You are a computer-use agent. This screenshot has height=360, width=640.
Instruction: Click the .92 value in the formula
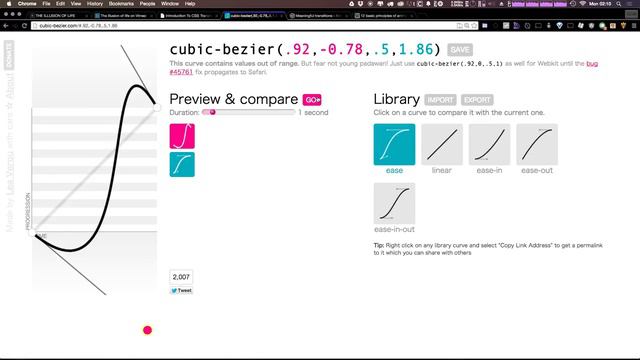pos(298,49)
